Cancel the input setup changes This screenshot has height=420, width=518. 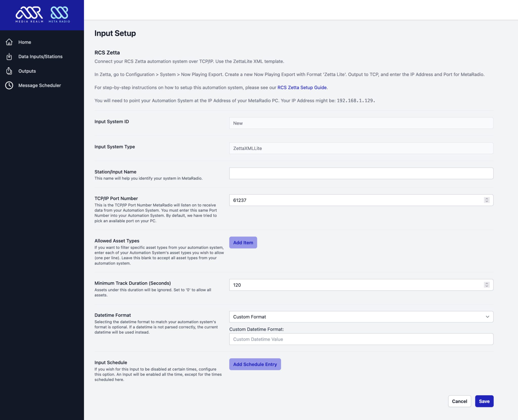460,401
